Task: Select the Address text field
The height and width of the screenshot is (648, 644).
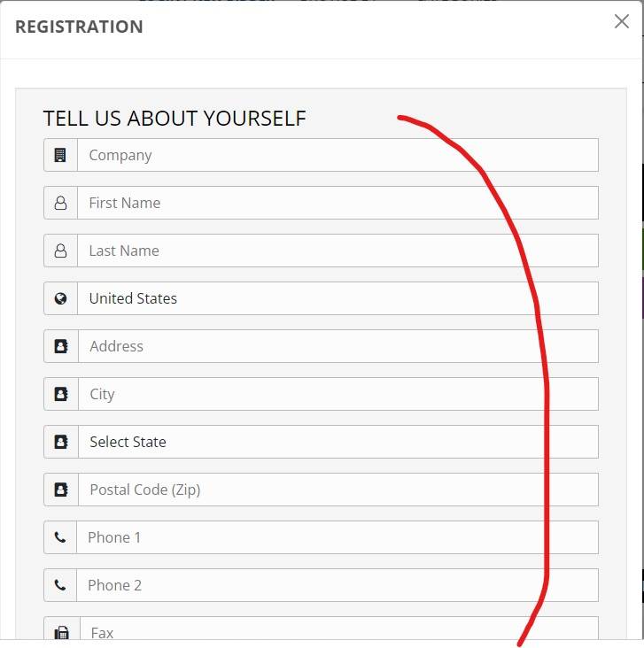Action: coord(338,346)
